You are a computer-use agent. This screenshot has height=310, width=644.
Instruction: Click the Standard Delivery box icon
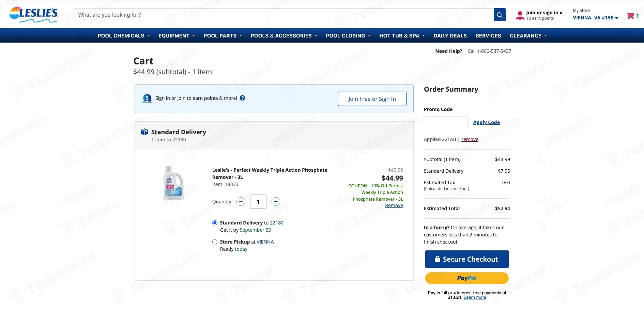click(144, 132)
